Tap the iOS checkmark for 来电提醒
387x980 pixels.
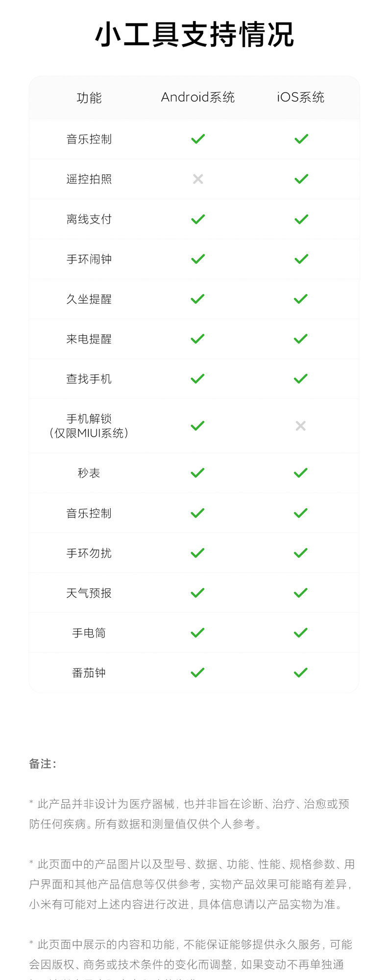[x=301, y=339]
